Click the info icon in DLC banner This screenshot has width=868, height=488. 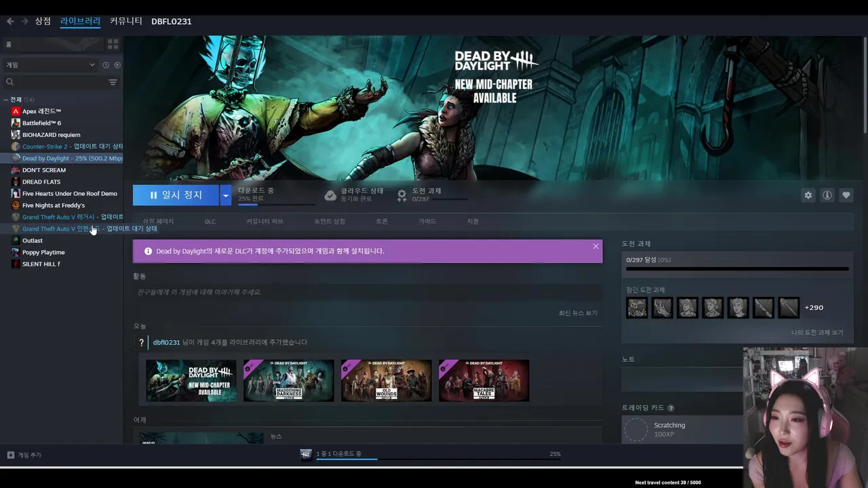148,251
